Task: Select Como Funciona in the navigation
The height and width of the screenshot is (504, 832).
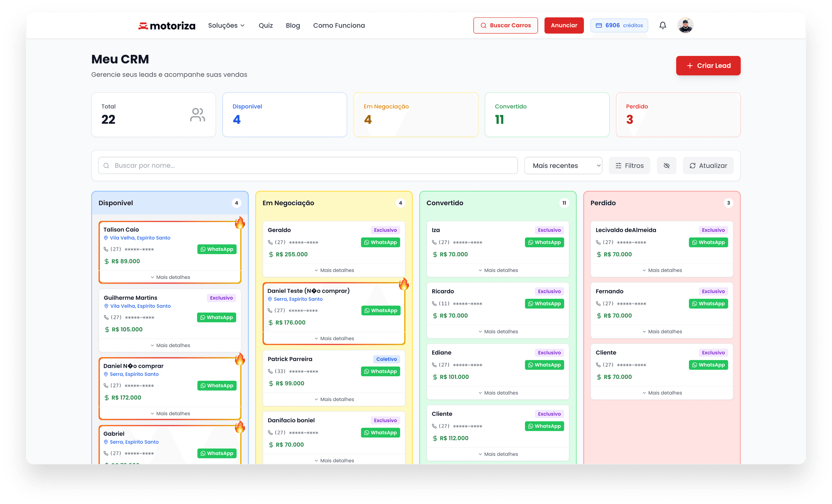Action: pos(339,25)
